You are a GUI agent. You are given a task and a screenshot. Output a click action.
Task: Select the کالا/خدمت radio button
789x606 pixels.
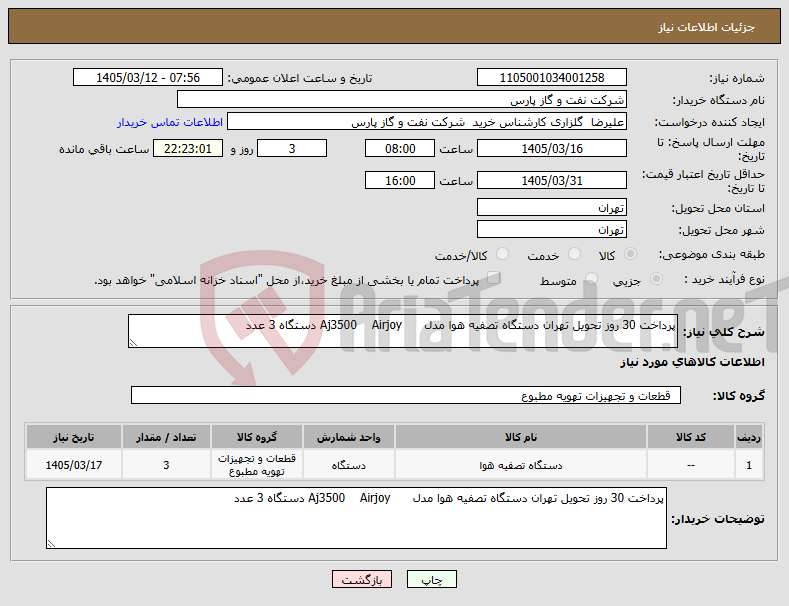[x=502, y=254]
